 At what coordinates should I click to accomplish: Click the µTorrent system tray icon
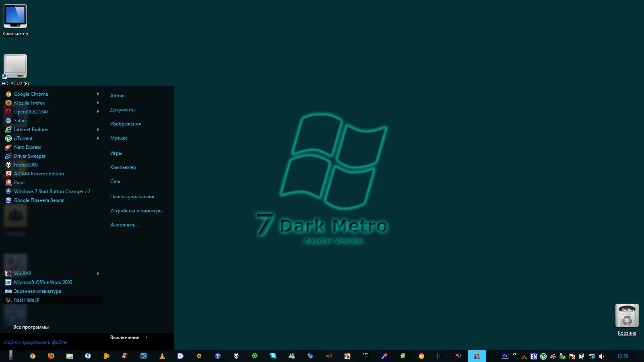pyautogui.click(x=543, y=356)
